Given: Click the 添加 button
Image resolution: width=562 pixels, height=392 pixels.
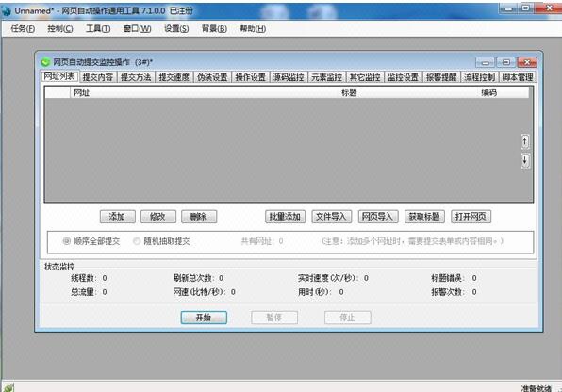Looking at the screenshot, I should (x=118, y=217).
